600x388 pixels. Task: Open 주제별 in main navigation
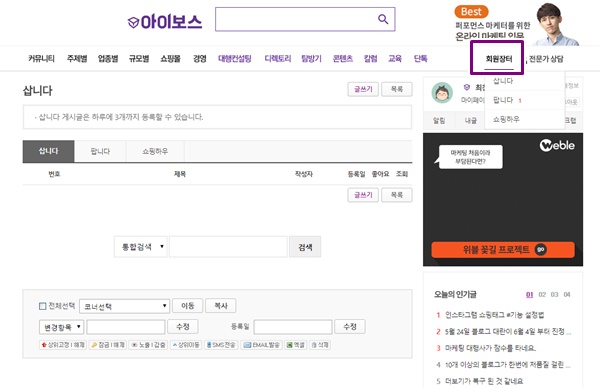[x=77, y=59]
